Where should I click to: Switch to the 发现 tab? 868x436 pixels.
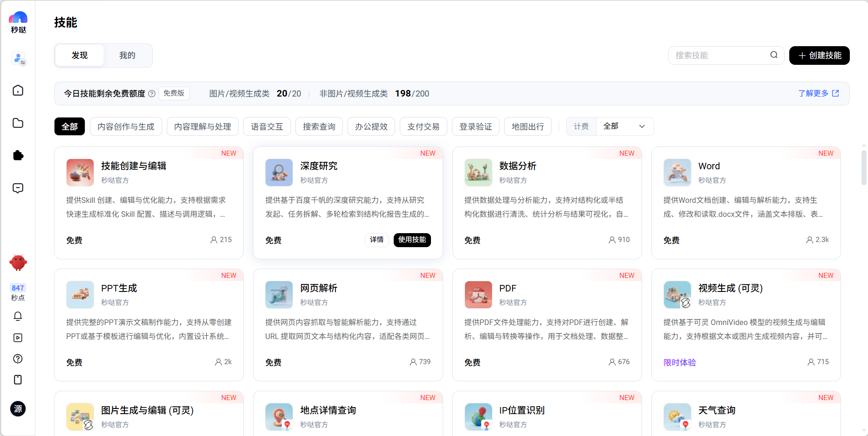[80, 55]
